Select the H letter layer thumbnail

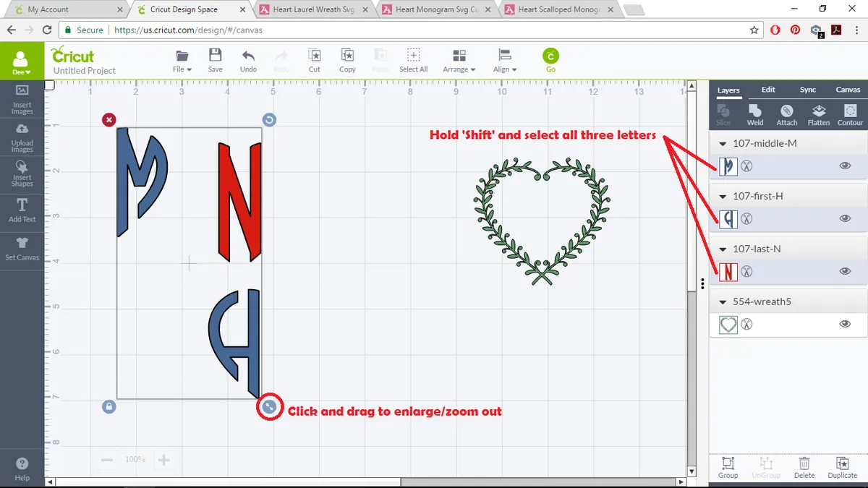[728, 219]
